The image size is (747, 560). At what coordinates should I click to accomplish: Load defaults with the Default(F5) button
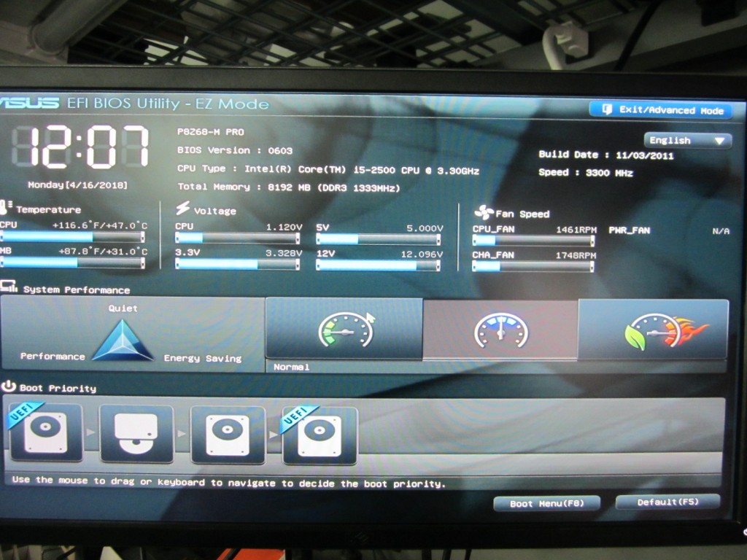click(667, 502)
